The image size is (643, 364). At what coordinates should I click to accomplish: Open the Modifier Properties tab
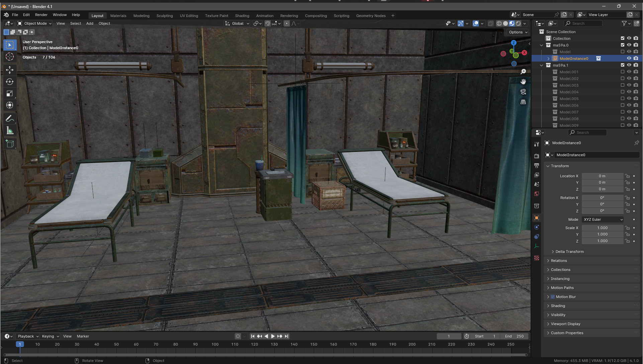(x=537, y=227)
